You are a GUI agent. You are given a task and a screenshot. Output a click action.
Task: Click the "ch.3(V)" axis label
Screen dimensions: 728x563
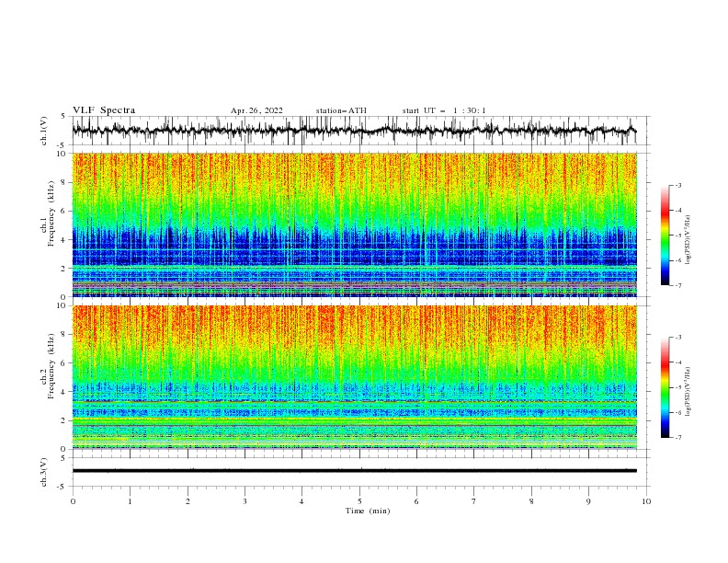(44, 472)
